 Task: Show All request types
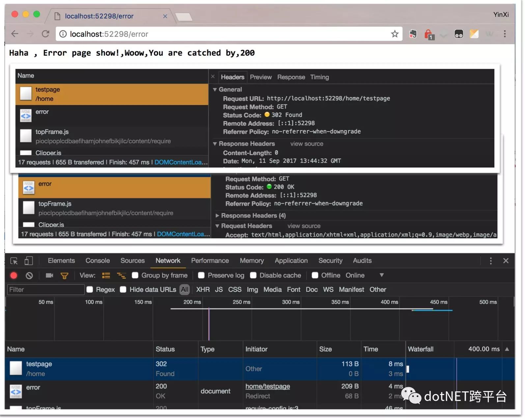tap(185, 290)
